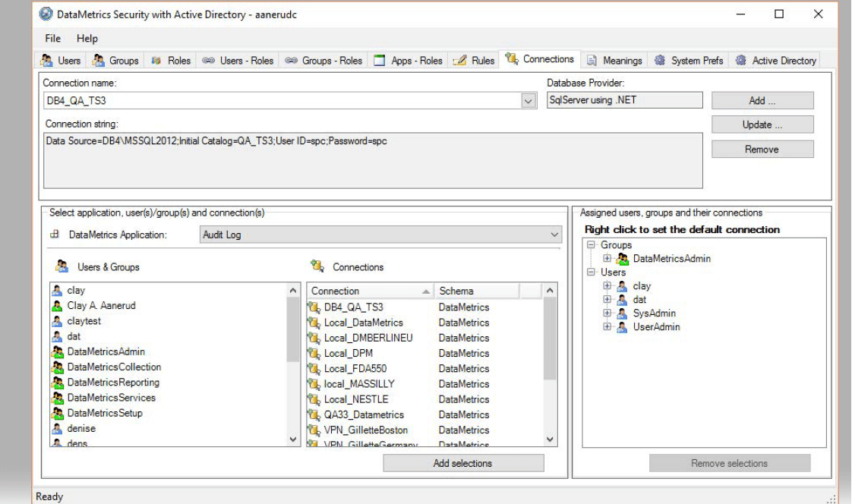This screenshot has height=504, width=852.
Task: Switch to the Rules tab
Action: (474, 60)
